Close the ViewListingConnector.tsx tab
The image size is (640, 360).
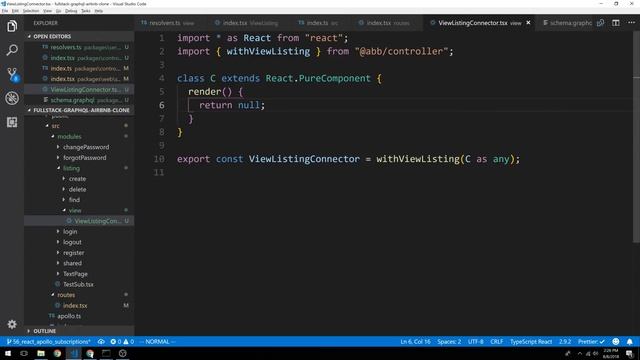(528, 23)
